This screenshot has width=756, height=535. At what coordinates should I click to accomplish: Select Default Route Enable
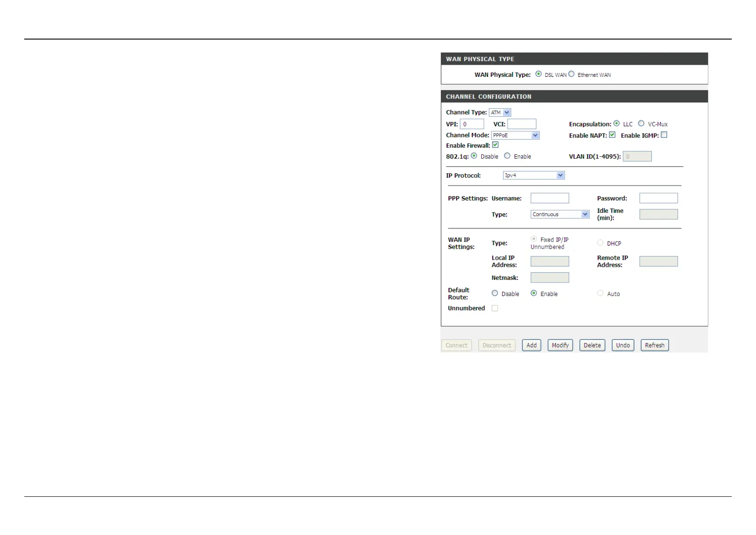[534, 293]
